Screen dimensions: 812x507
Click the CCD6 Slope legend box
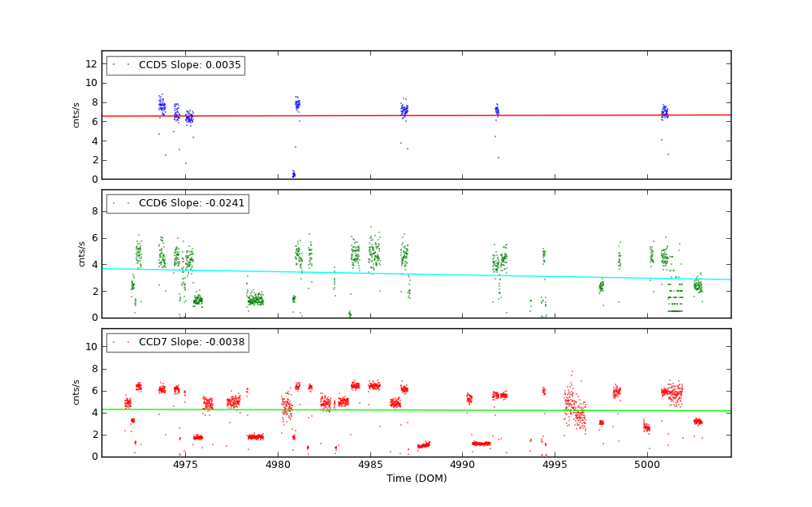click(x=177, y=204)
